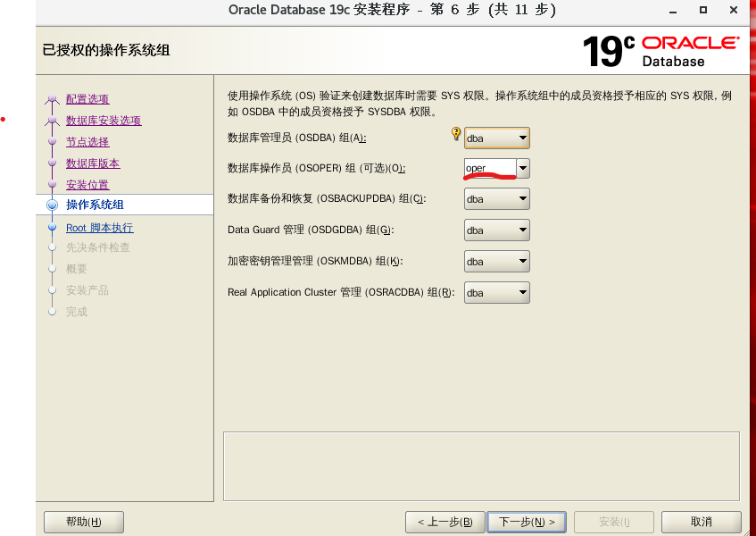Screen dimensions: 756x536
Task: Go to the 节点选择 step
Action: pos(87,142)
